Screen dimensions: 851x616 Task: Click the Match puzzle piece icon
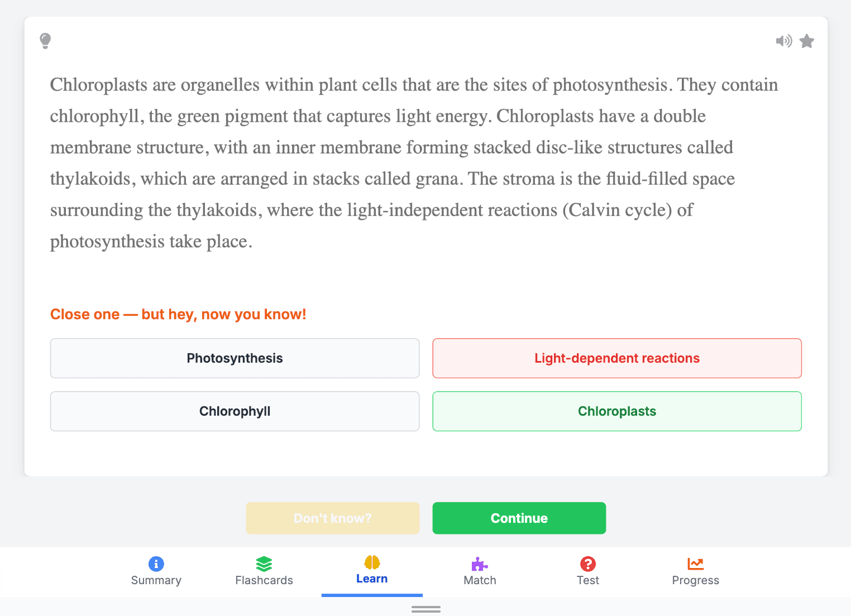tap(480, 564)
